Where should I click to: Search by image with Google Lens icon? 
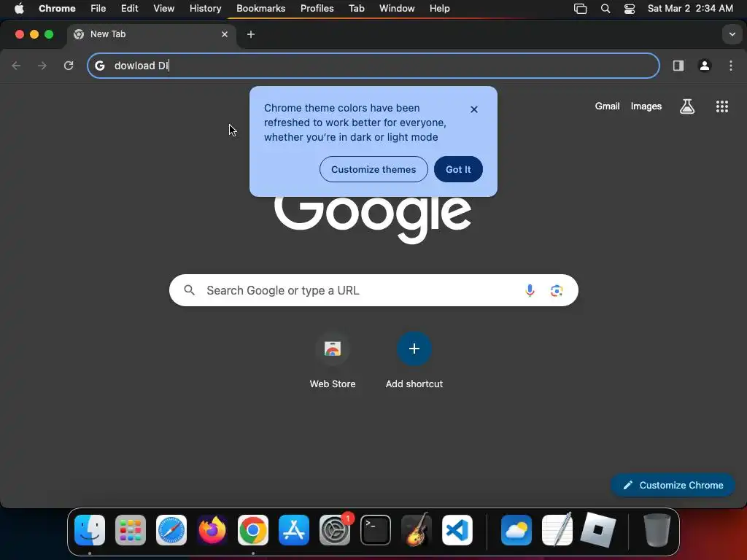[557, 290]
